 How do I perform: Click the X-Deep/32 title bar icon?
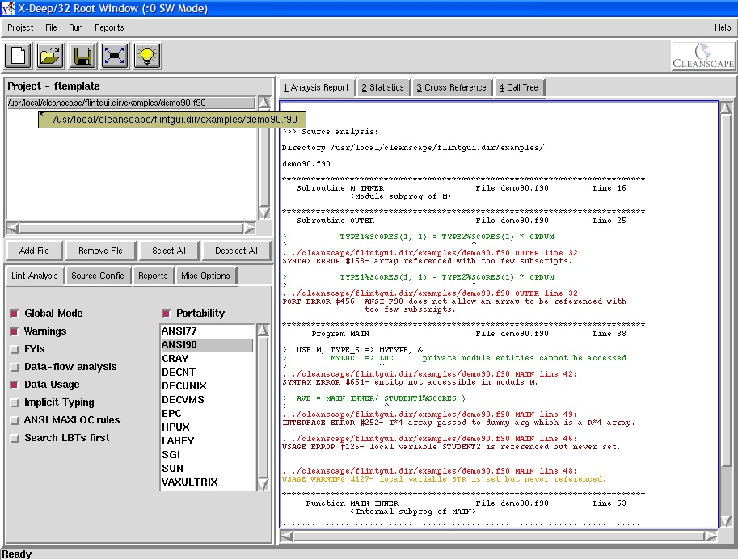8,8
